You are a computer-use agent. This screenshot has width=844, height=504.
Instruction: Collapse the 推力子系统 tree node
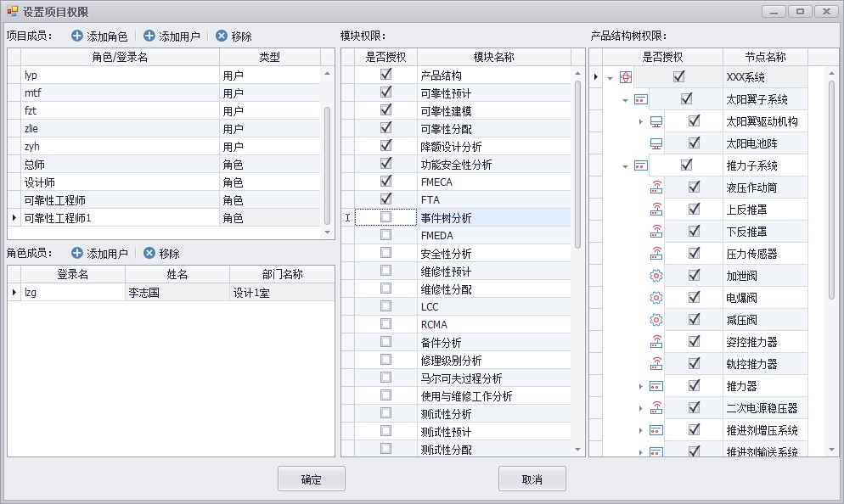[x=626, y=166]
